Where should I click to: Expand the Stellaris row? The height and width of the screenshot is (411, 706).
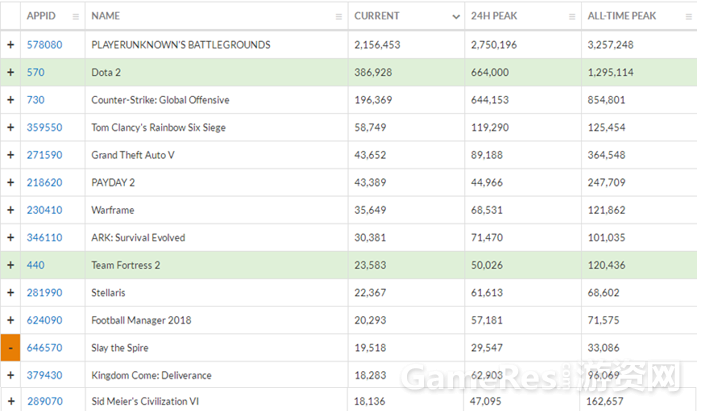click(x=10, y=292)
